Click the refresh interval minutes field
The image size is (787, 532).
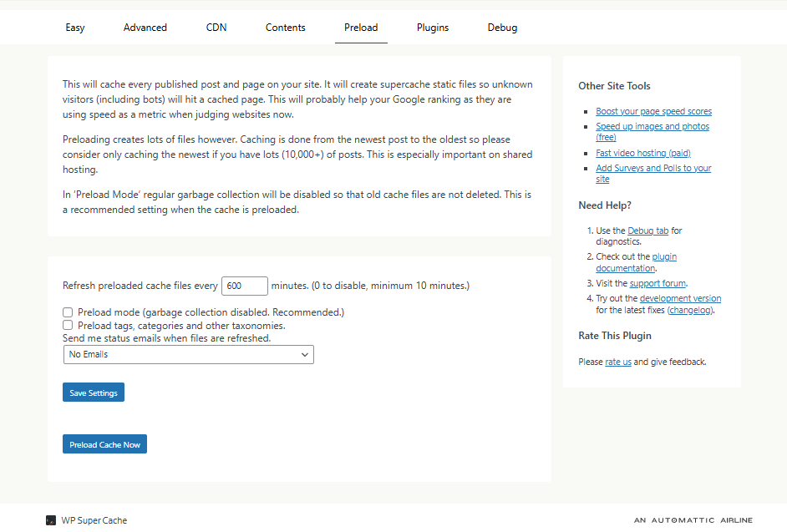point(244,286)
